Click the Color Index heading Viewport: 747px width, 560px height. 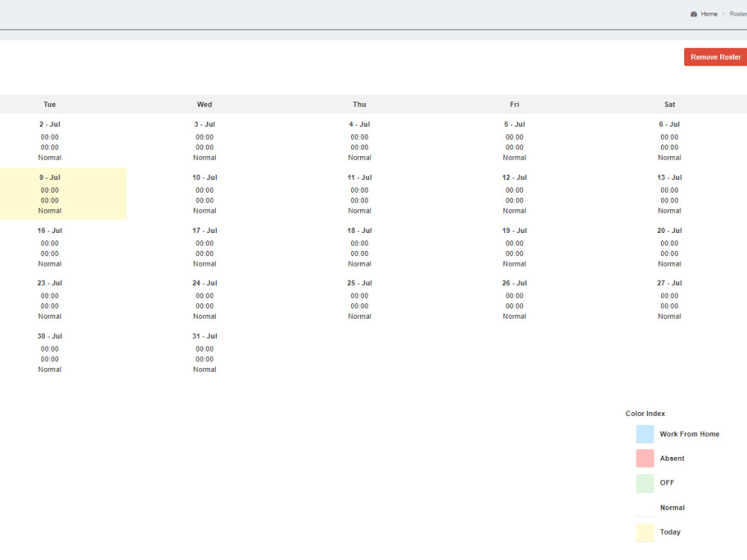(x=645, y=414)
